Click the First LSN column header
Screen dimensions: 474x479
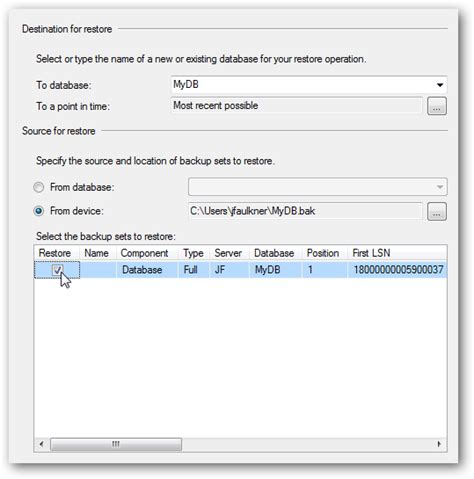click(397, 253)
